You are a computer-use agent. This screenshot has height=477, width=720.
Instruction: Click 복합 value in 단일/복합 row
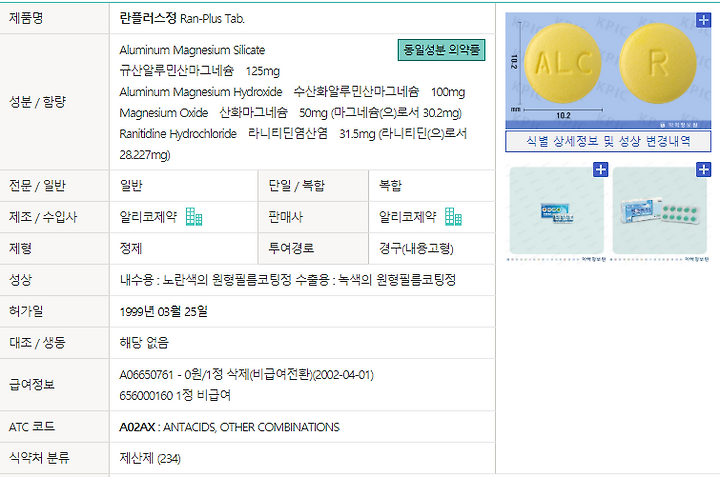pos(390,185)
